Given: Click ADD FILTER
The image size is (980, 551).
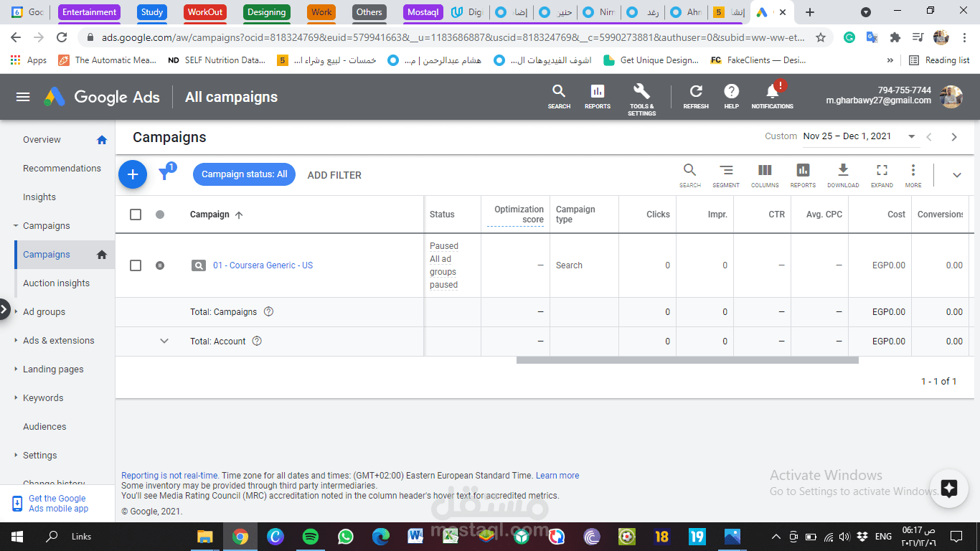Looking at the screenshot, I should tap(334, 175).
